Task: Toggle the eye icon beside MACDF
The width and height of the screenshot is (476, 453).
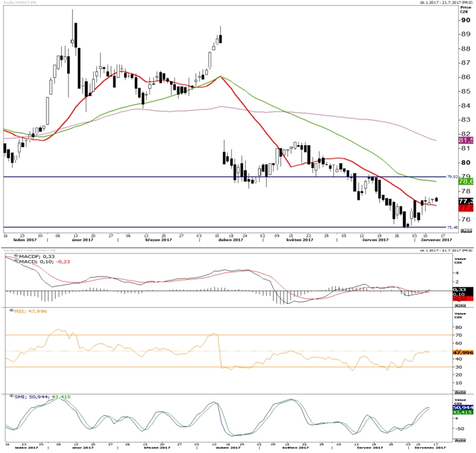Action: pos(16,256)
